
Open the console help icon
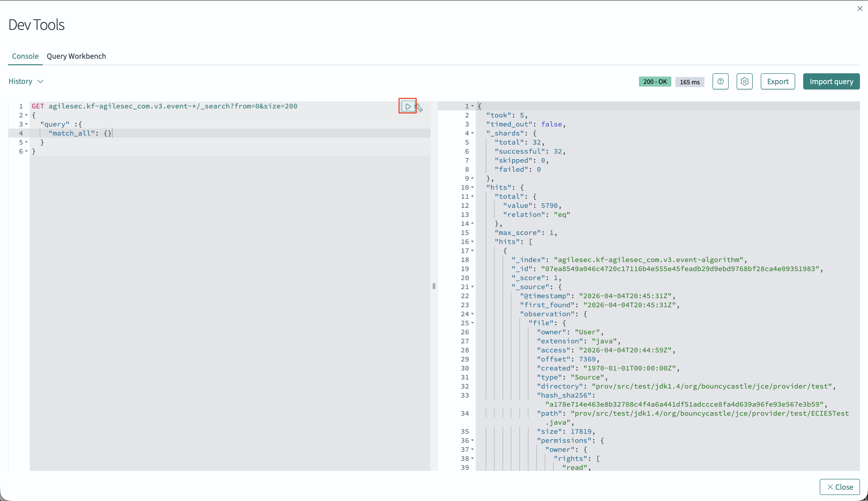pyautogui.click(x=720, y=82)
